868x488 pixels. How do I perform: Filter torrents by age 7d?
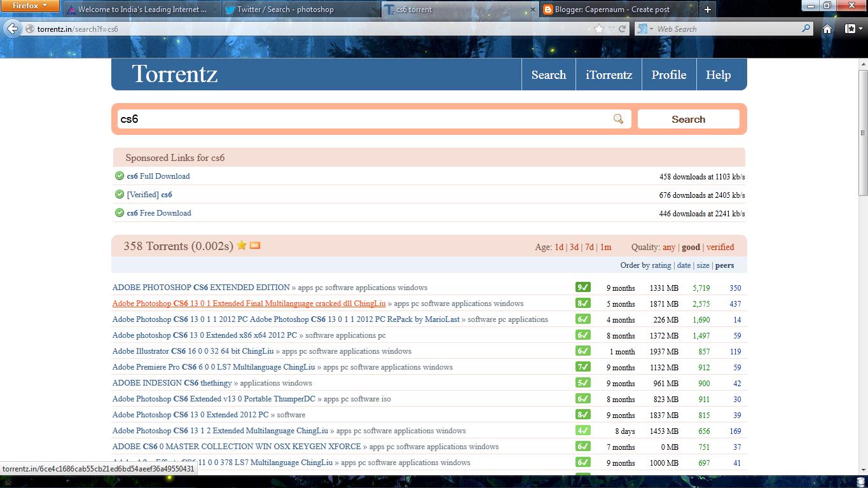[x=589, y=247]
